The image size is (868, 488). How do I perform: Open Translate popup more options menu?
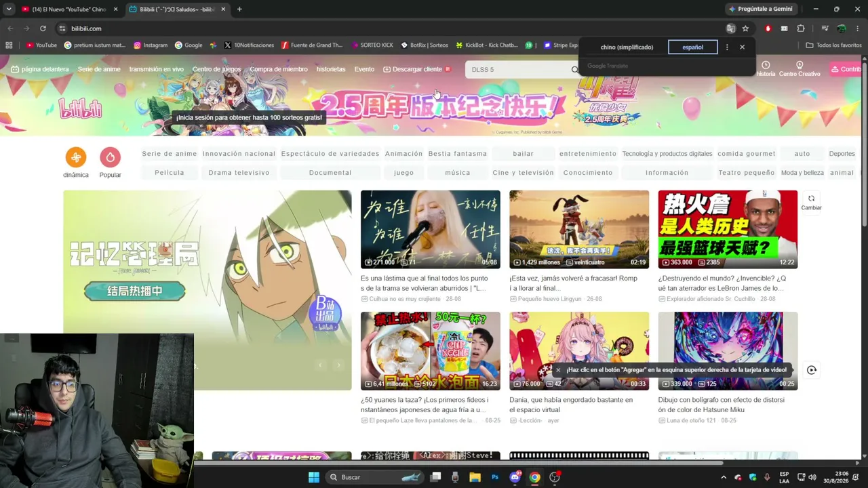[727, 47]
